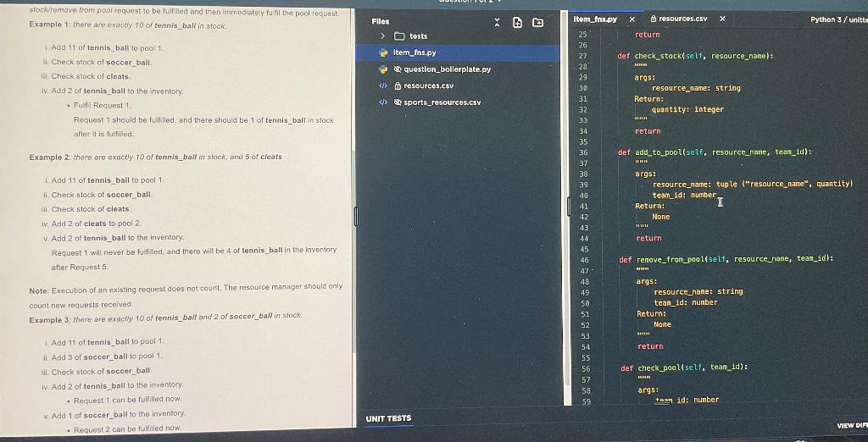The height and width of the screenshot is (442, 868).
Task: Click line number 27 in gutter
Action: [582, 56]
